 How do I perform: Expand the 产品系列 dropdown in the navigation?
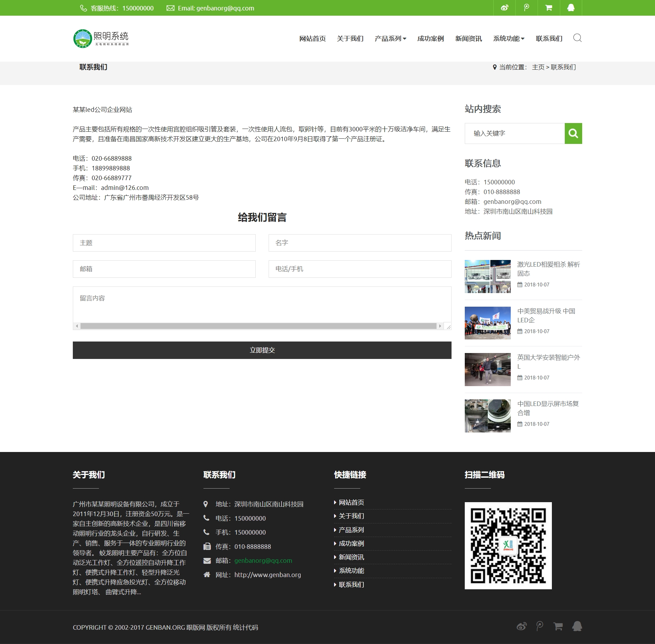(390, 38)
